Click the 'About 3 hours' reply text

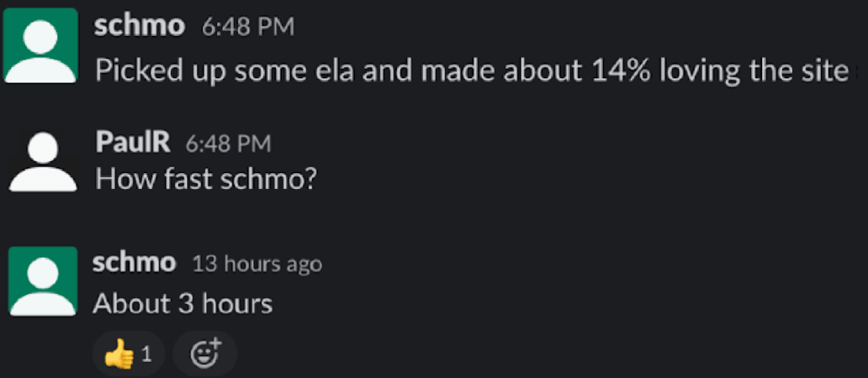tap(183, 302)
